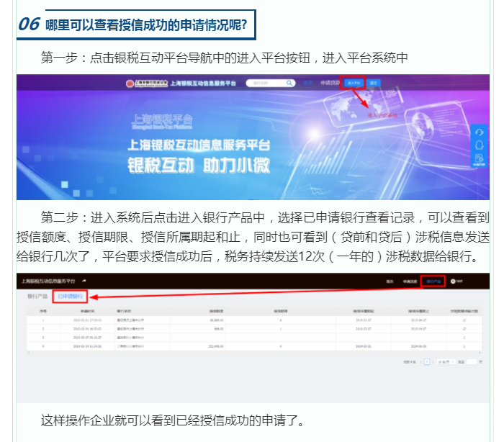Click the headset customer service icon
Image resolution: width=504 pixels, height=442 pixels.
tap(480, 132)
